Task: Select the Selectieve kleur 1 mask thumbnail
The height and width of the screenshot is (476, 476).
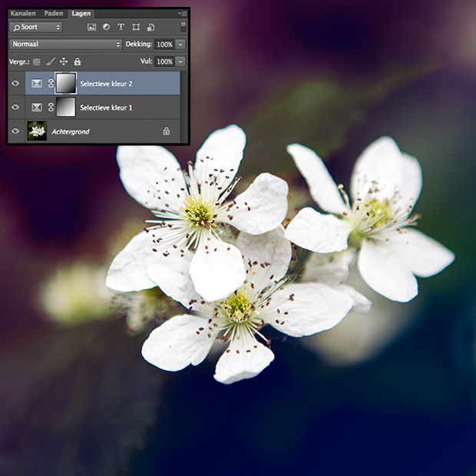Action: pyautogui.click(x=65, y=107)
